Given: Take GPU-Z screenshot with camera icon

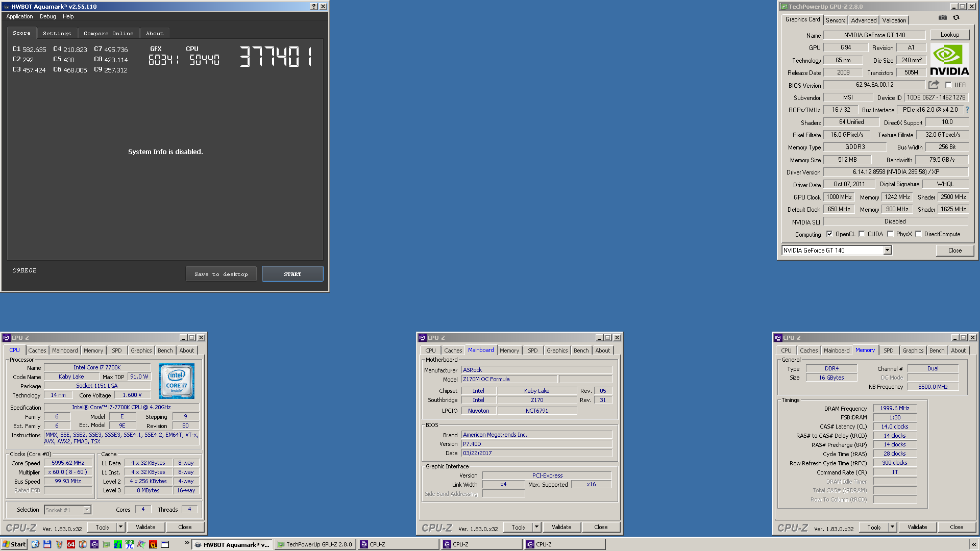Looking at the screenshot, I should 942,18.
